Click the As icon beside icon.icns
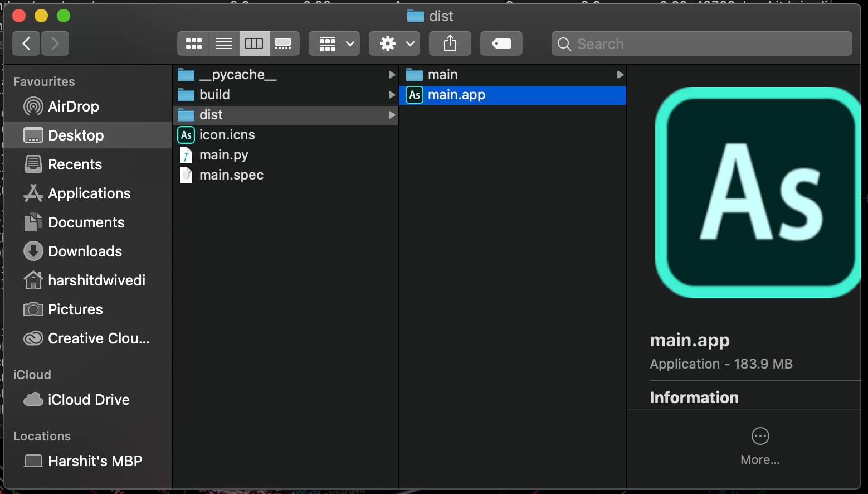868x494 pixels. [186, 135]
